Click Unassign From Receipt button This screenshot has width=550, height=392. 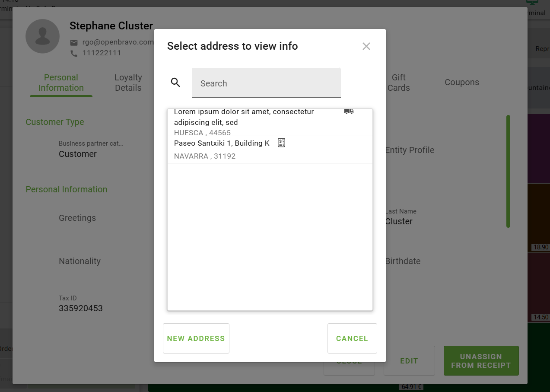coord(480,361)
